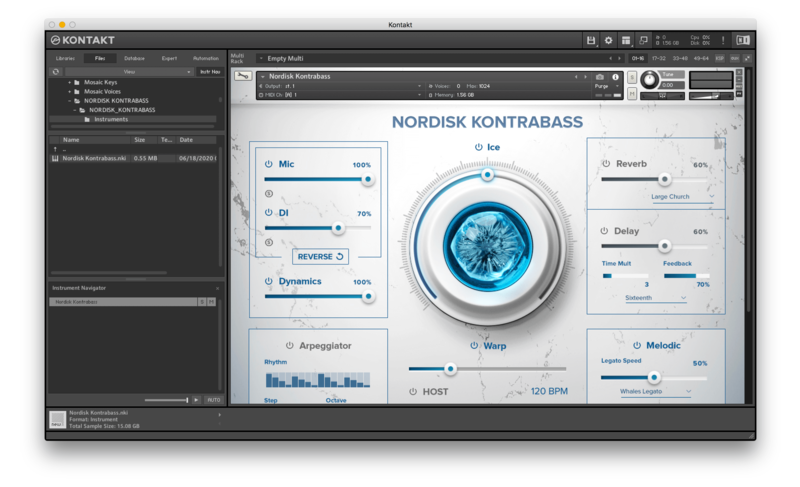Select the Nordisk Kontrabass.nki file
800x487 pixels.
tap(92, 158)
